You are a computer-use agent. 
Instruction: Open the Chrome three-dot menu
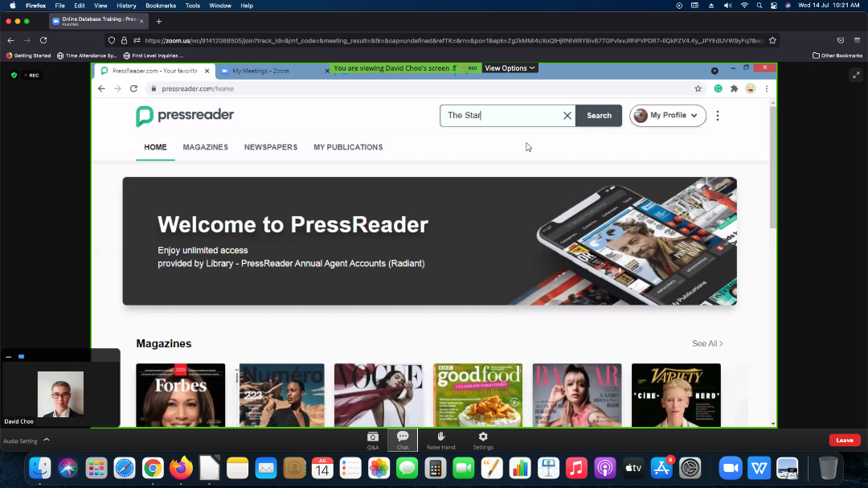[x=767, y=88]
